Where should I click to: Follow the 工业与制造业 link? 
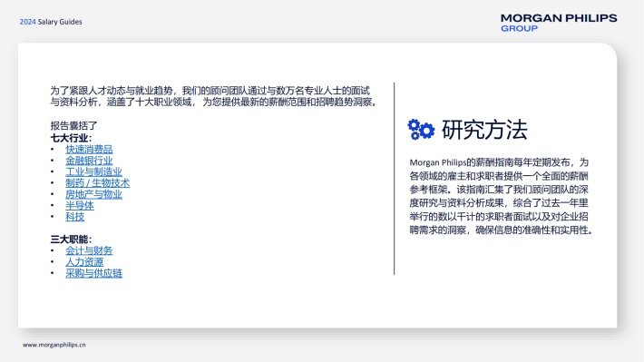[93, 171]
